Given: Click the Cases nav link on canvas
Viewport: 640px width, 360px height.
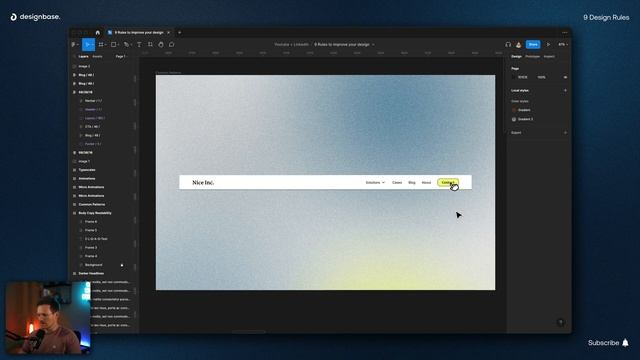Looking at the screenshot, I should [x=397, y=182].
